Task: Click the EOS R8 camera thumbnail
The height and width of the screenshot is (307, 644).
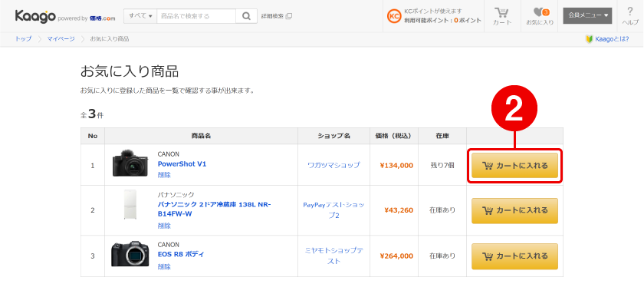Action: [130, 254]
